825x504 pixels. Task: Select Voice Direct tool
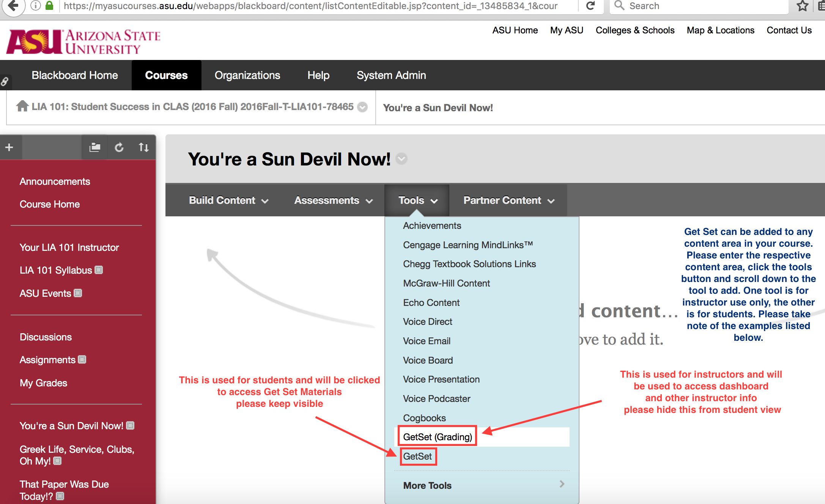coord(427,322)
